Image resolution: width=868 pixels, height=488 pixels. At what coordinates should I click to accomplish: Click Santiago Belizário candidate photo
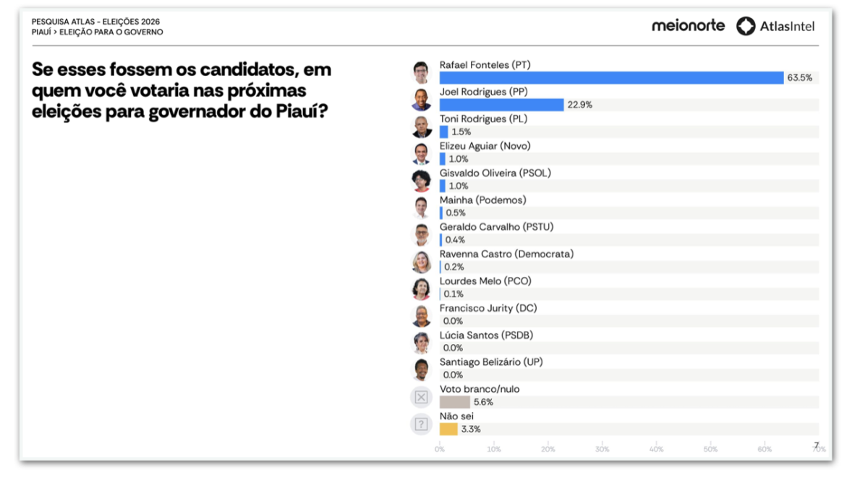point(422,370)
